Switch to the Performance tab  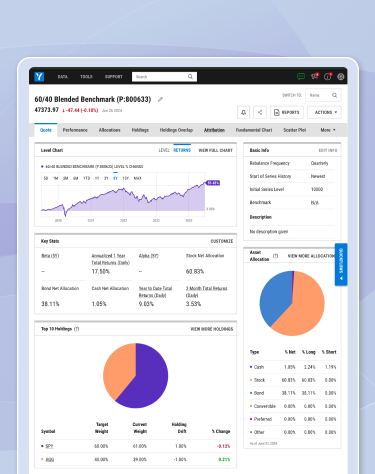coord(75,130)
